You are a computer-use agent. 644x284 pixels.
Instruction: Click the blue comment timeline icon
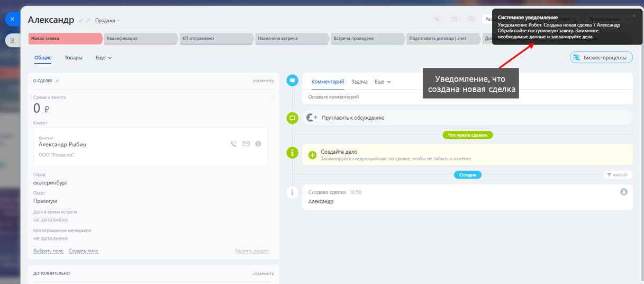tap(292, 81)
